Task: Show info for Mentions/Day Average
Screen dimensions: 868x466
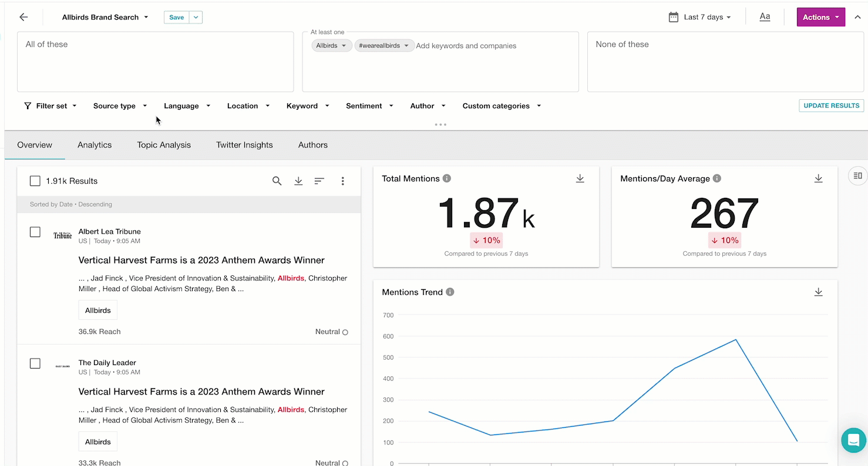Action: tap(717, 178)
